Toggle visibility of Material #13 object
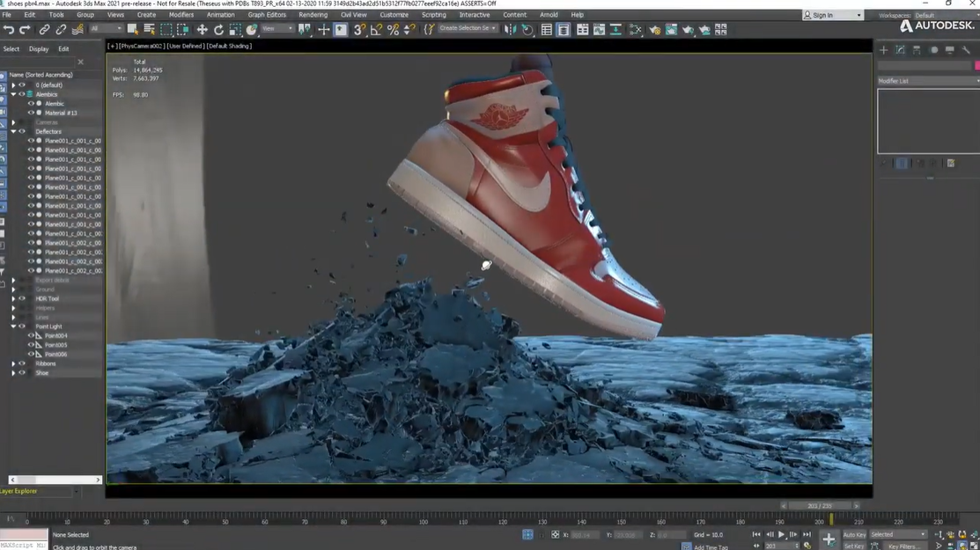 pyautogui.click(x=31, y=113)
